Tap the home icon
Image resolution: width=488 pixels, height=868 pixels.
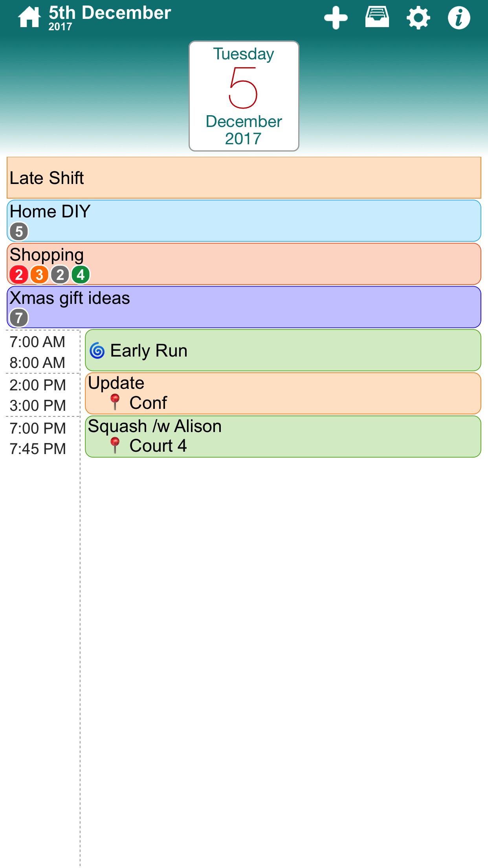tap(29, 18)
